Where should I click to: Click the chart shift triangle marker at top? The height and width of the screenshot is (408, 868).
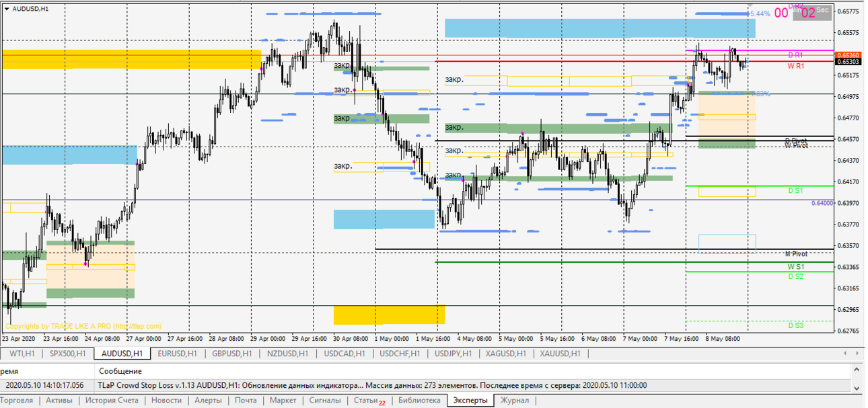point(750,7)
